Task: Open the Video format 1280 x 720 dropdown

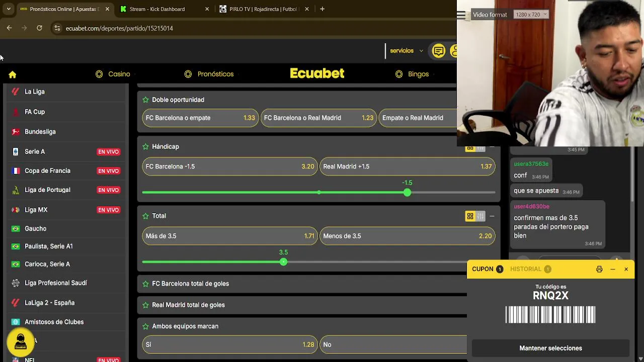Action: [531, 15]
